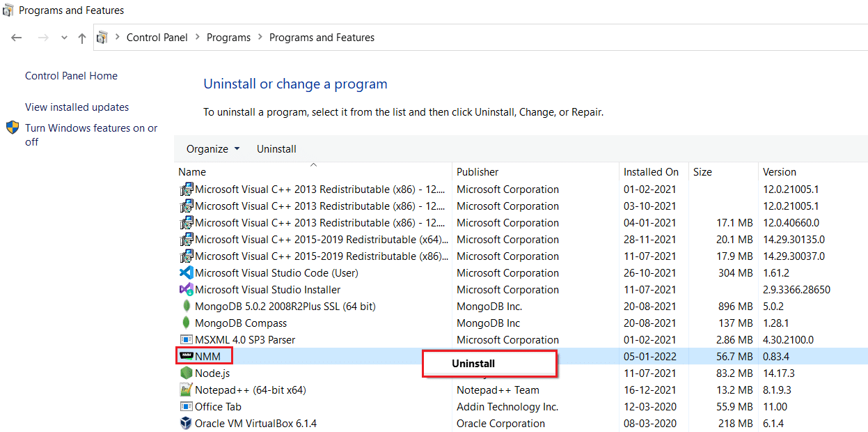The height and width of the screenshot is (432, 868).
Task: Click the Up one level arrow
Action: pyautogui.click(x=82, y=38)
